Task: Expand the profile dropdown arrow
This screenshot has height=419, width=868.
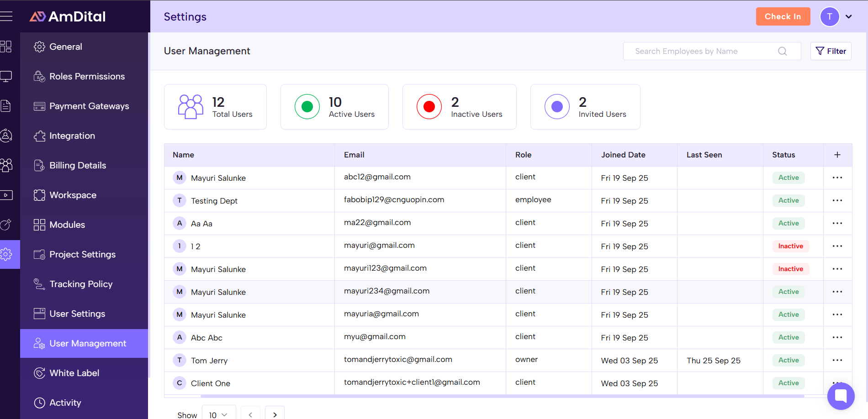Action: coord(848,16)
